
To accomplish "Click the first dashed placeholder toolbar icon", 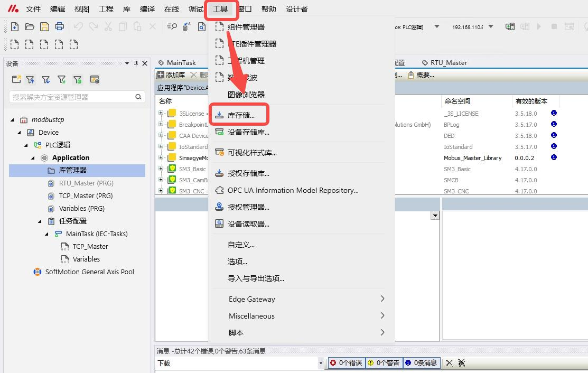I will point(14,44).
